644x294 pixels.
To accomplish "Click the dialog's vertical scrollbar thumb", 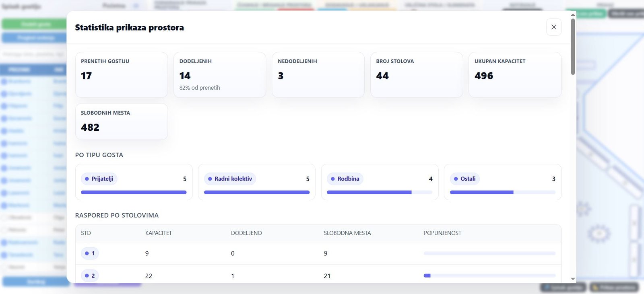I will [x=573, y=46].
